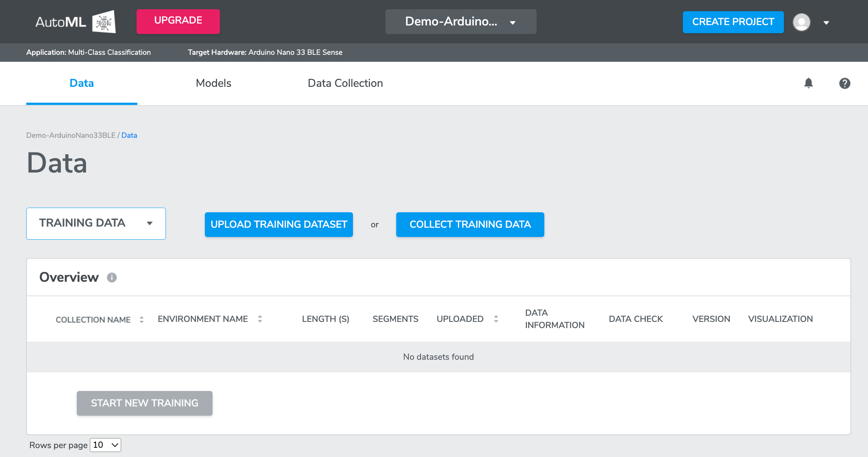Open the notifications bell
This screenshot has width=868, height=457.
coord(809,83)
